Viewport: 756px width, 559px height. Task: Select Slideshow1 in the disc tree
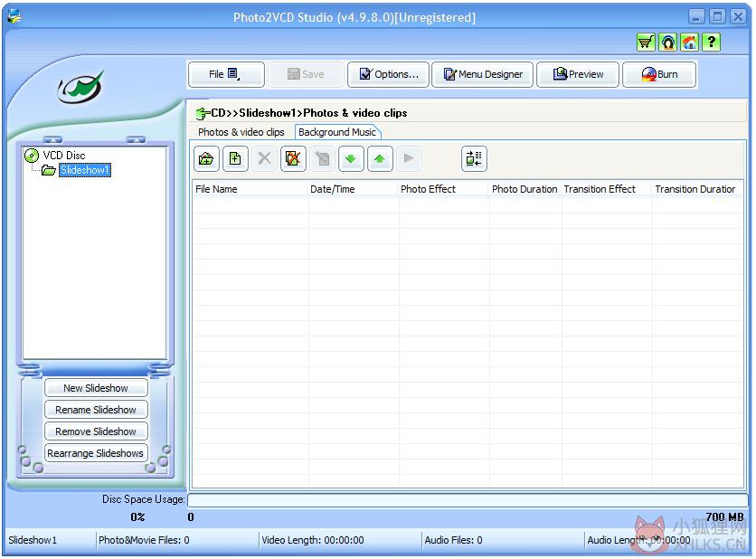point(85,170)
